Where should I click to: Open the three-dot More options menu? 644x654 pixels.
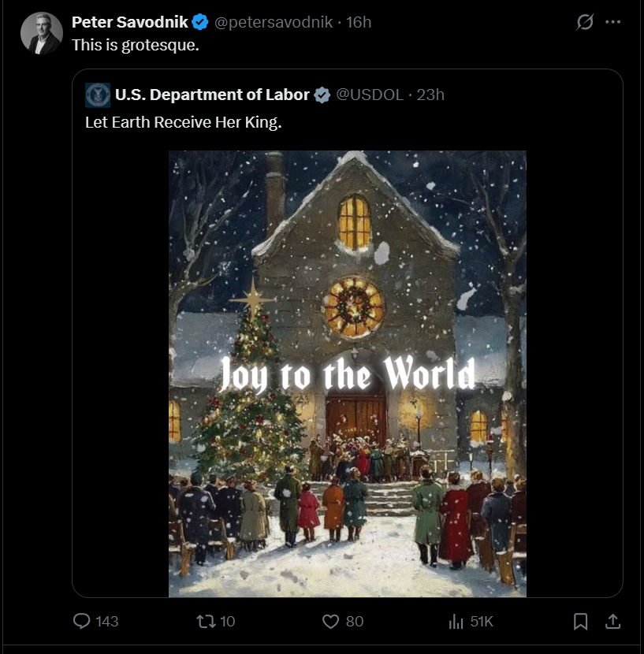[612, 22]
